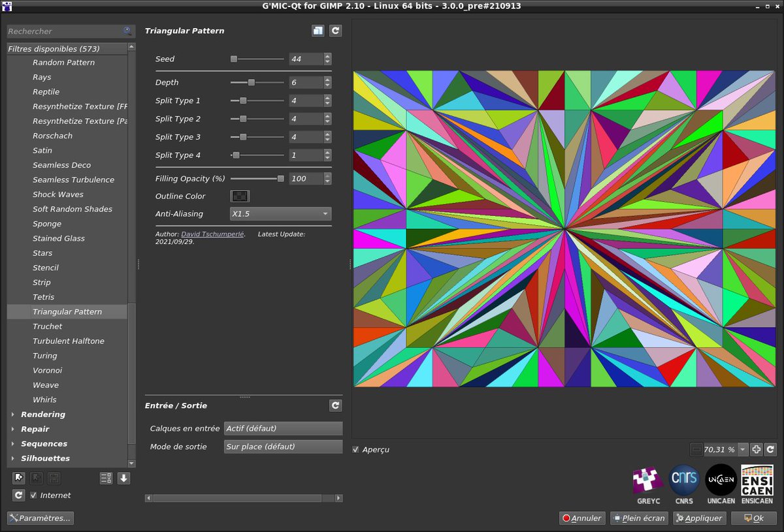Reset Entrée / Sortie settings icon
This screenshot has height=532, width=784.
(x=335, y=405)
